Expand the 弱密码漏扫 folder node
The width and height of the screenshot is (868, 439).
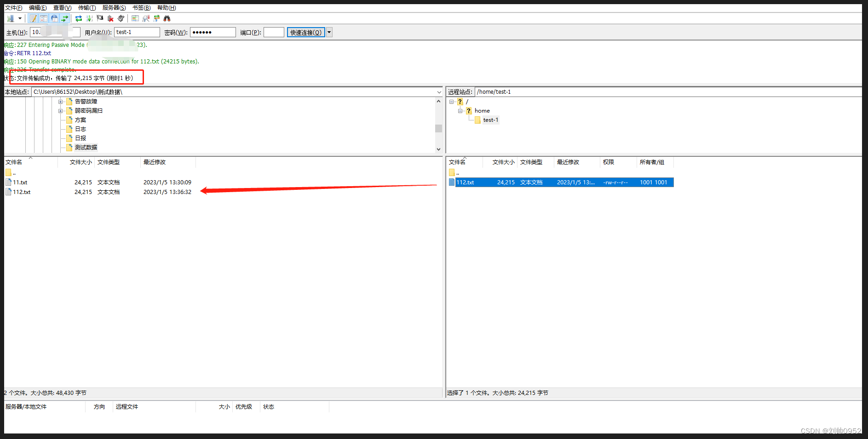click(60, 111)
